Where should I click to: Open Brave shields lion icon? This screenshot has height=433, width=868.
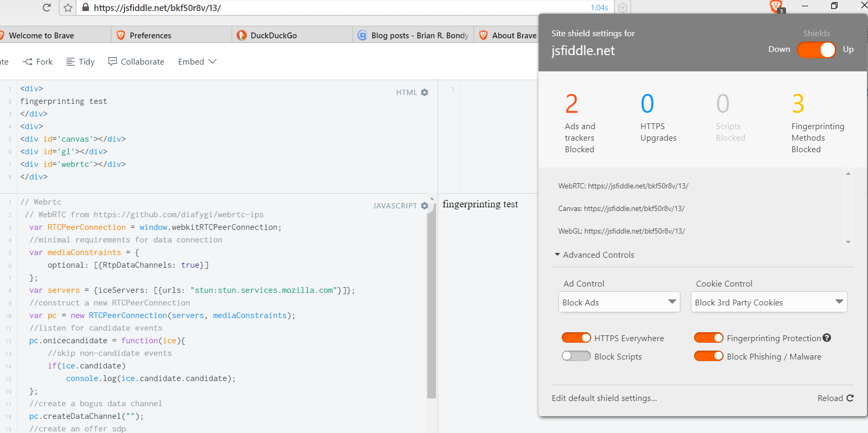777,6
